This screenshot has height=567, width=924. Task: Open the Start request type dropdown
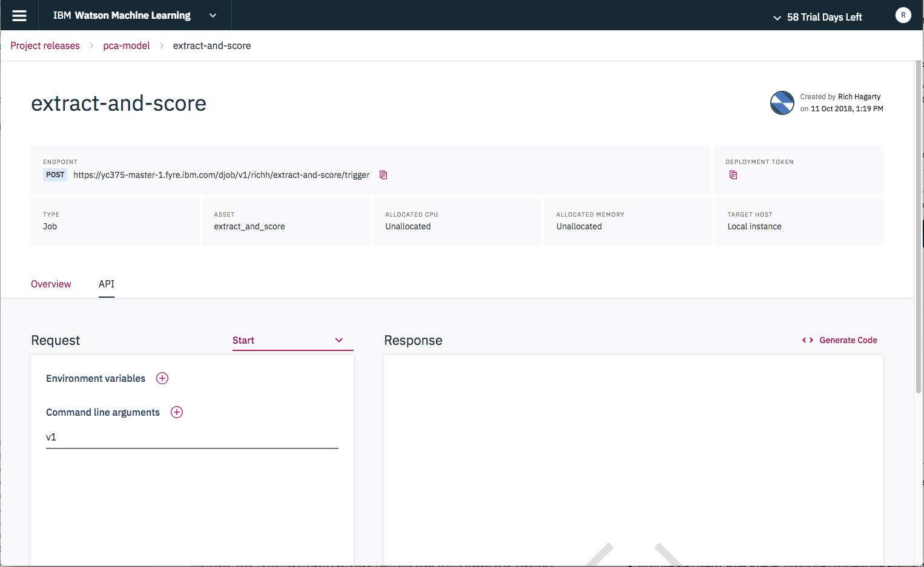[x=292, y=341]
